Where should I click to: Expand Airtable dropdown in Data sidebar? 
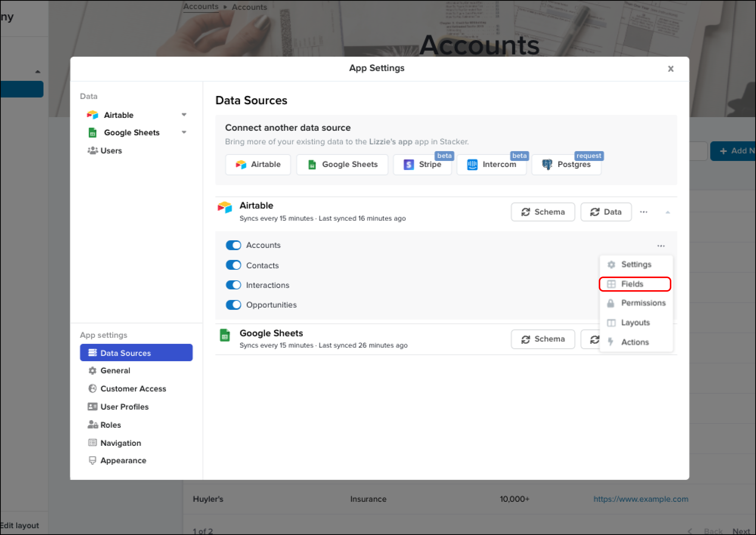[x=184, y=115]
